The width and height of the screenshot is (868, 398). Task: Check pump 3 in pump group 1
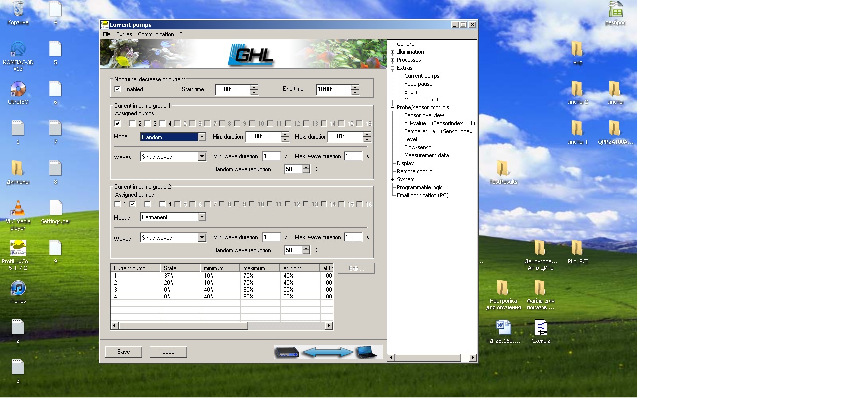click(147, 123)
